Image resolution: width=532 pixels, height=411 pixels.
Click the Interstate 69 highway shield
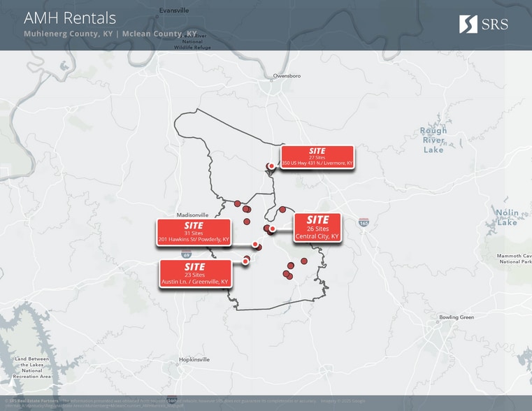click(185, 257)
